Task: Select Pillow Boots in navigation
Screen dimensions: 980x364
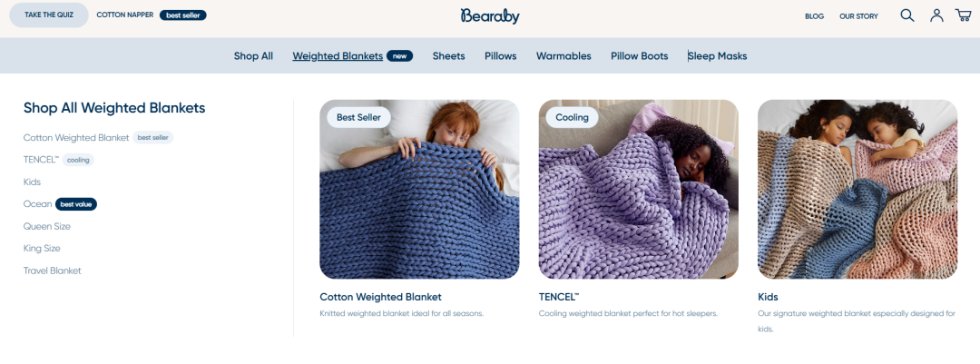Action: 640,55
